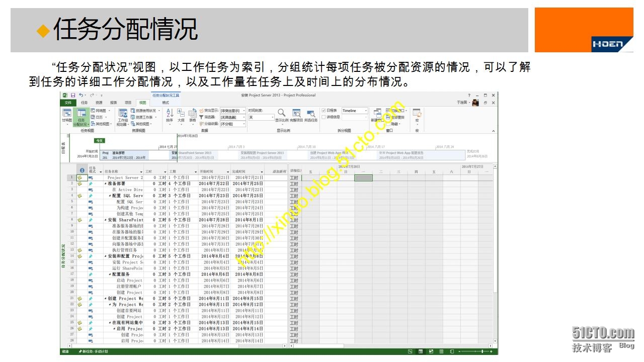Click the report view icon in status bar
Image resolution: width=644 pixels, height=362 pixels.
451,351
